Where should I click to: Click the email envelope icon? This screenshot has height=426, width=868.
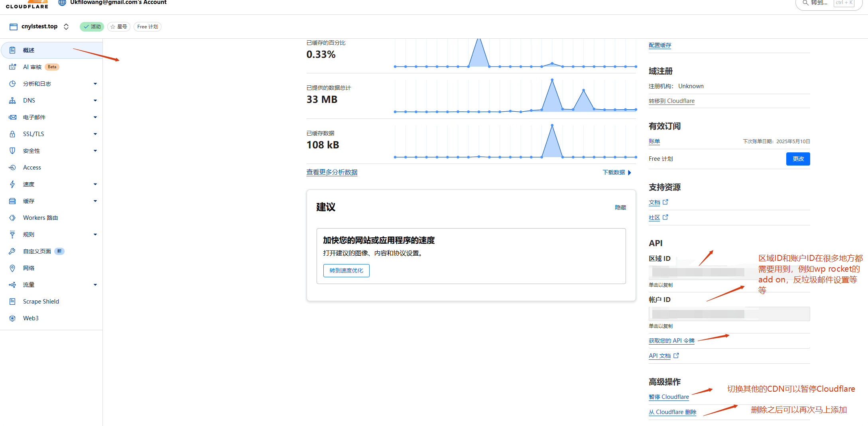click(12, 117)
